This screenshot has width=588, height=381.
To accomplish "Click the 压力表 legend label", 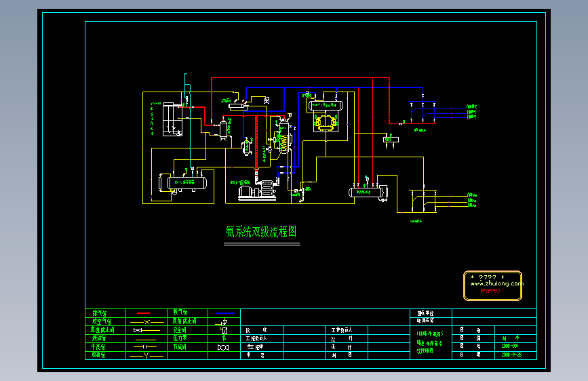I will click(180, 338).
